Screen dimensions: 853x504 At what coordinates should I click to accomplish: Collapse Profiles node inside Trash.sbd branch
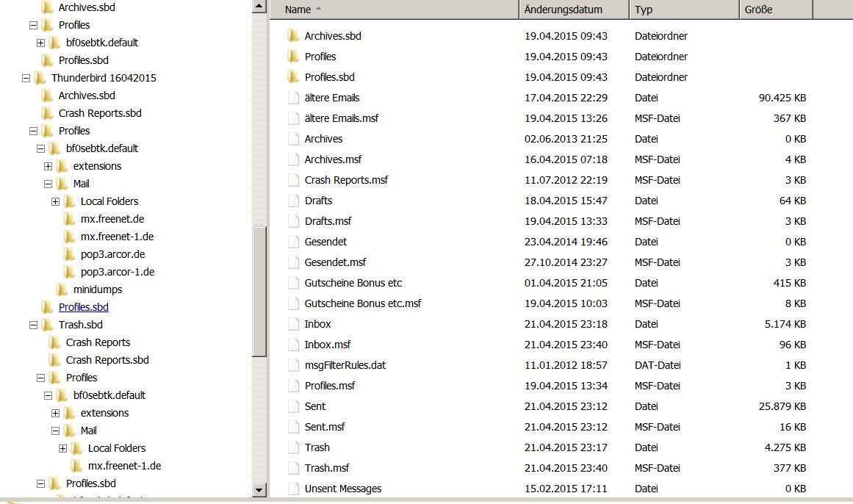(x=40, y=378)
